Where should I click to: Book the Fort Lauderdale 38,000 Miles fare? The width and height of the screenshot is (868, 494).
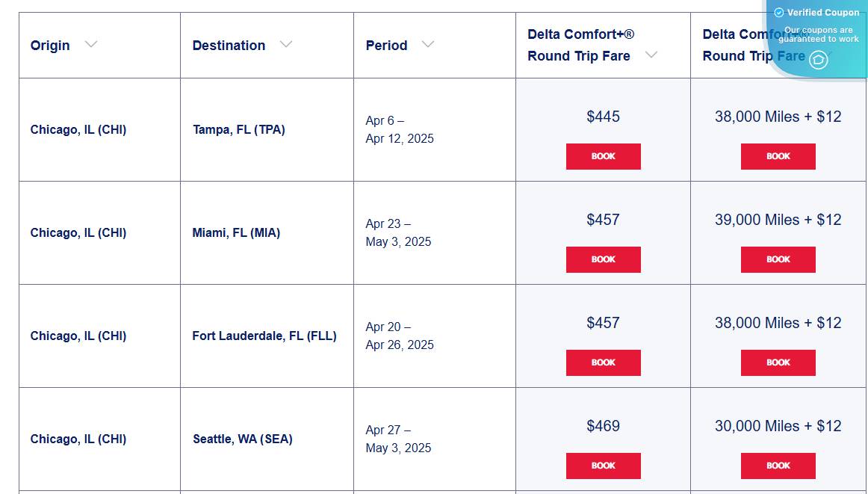(x=778, y=362)
